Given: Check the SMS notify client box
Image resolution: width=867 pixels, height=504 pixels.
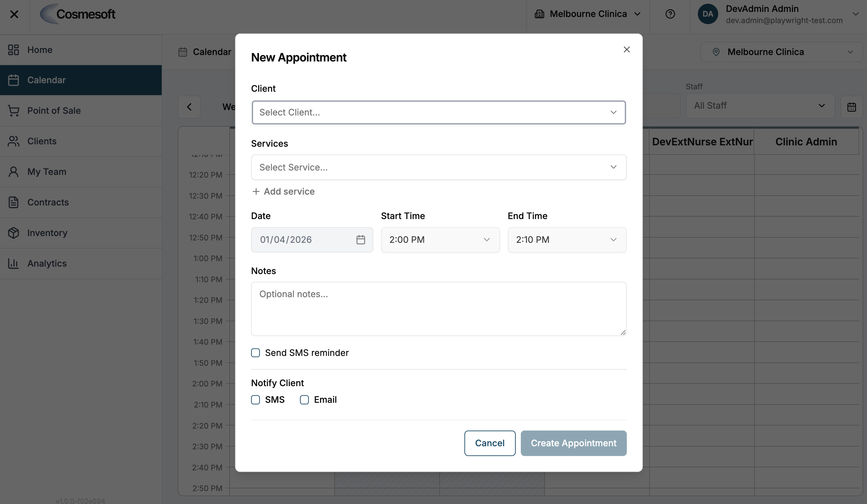Looking at the screenshot, I should tap(255, 400).
